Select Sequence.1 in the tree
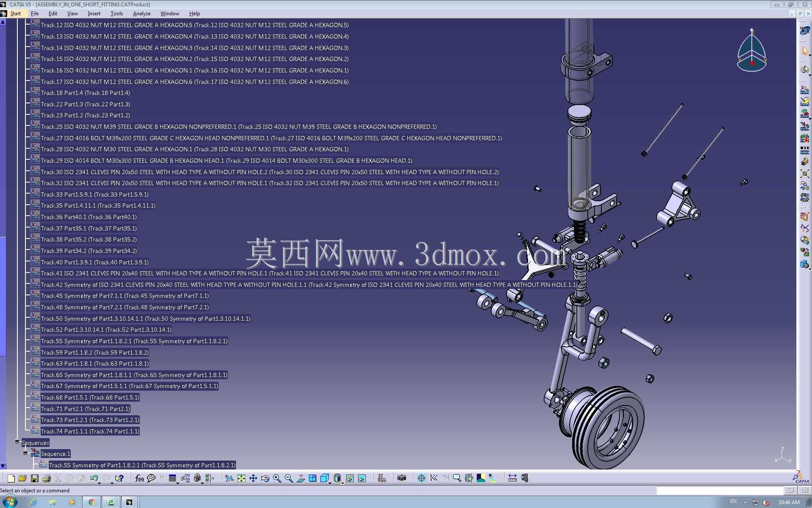The width and height of the screenshot is (812, 508). point(56,454)
